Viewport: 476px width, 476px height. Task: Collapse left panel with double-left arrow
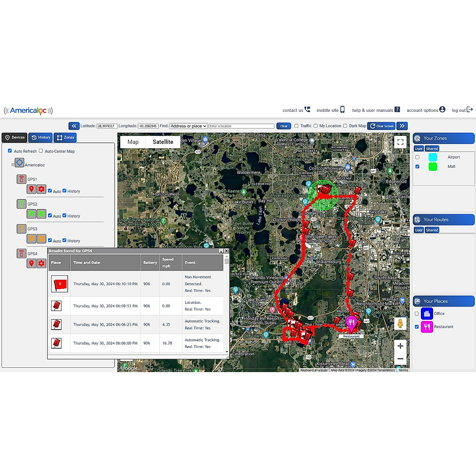74,126
